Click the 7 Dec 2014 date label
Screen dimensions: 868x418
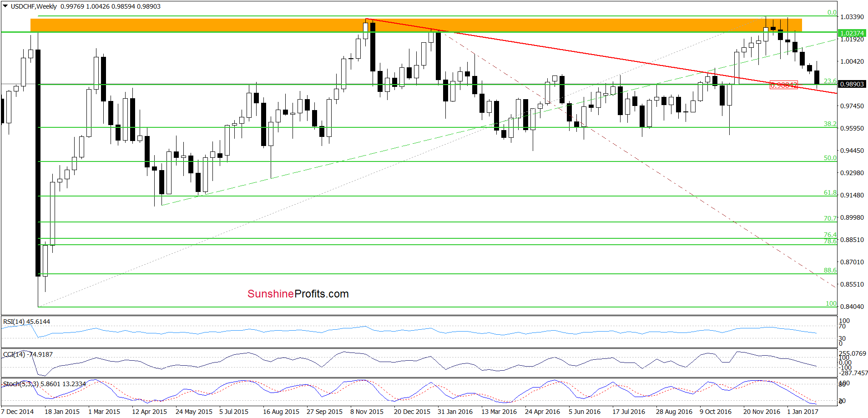coord(17,412)
